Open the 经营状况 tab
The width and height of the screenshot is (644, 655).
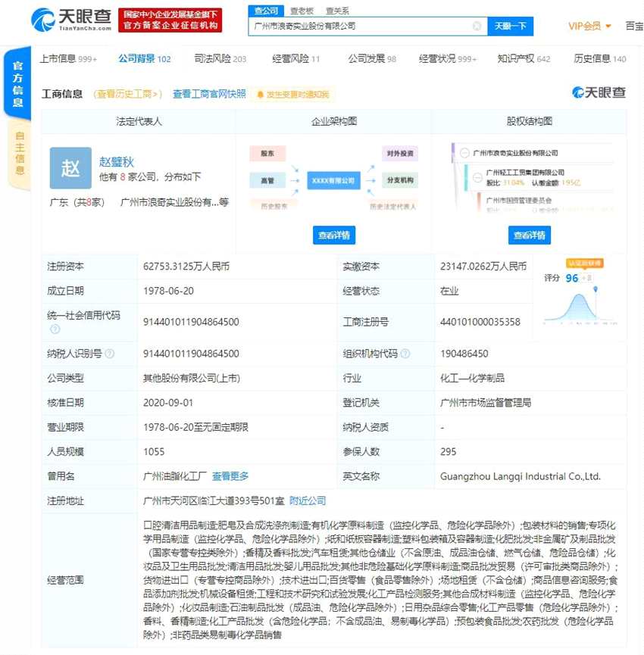tap(448, 59)
